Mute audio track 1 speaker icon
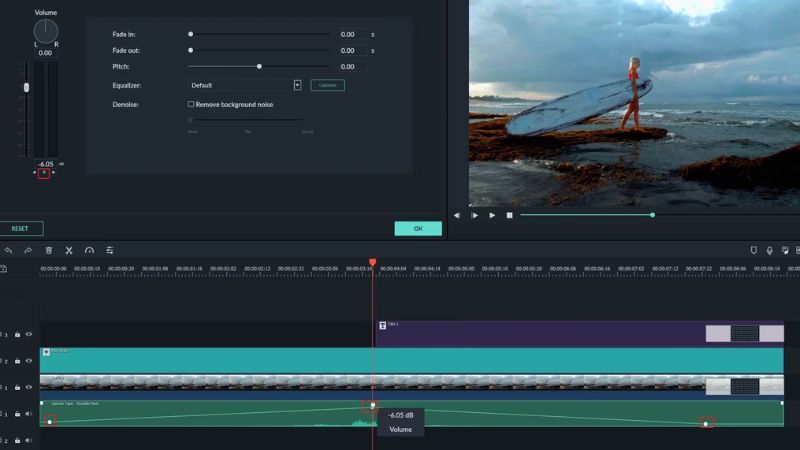This screenshot has height=450, width=800. pyautogui.click(x=29, y=413)
